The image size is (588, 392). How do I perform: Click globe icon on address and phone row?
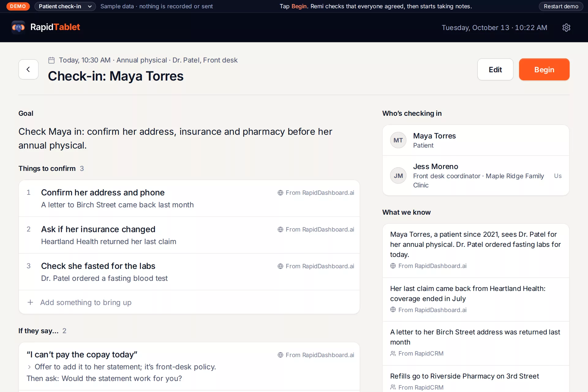coord(280,193)
